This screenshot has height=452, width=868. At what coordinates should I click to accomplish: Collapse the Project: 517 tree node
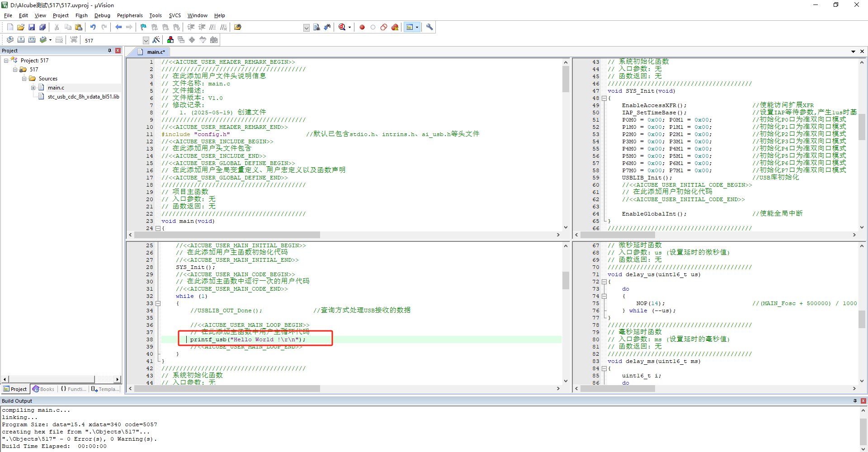tap(6, 61)
